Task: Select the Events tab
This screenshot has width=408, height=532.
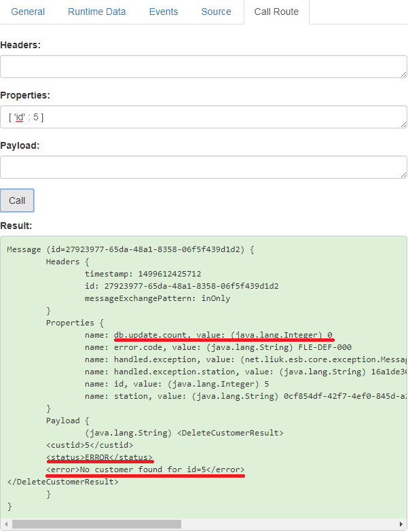Action: (x=163, y=12)
